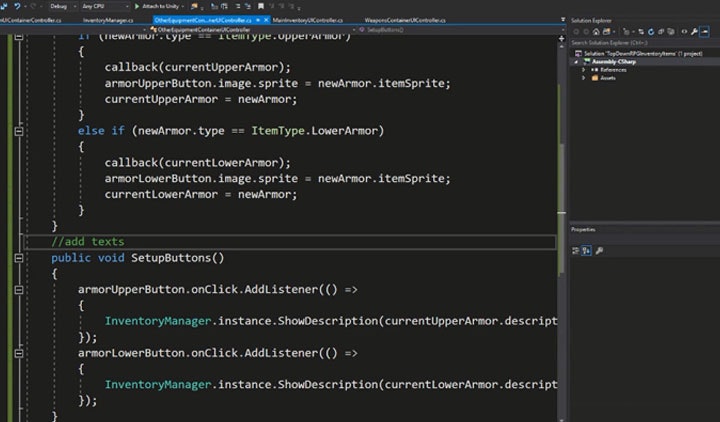Switch to WeaponsContainerUIController.cs tab
Viewport: 720px width, 422px height.
click(x=405, y=20)
